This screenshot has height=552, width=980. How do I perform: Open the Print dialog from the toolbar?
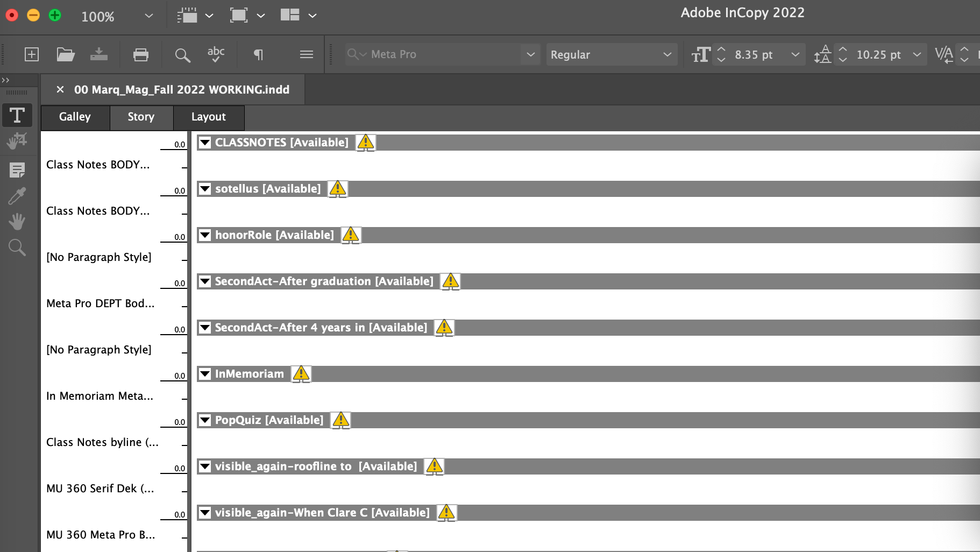point(140,54)
